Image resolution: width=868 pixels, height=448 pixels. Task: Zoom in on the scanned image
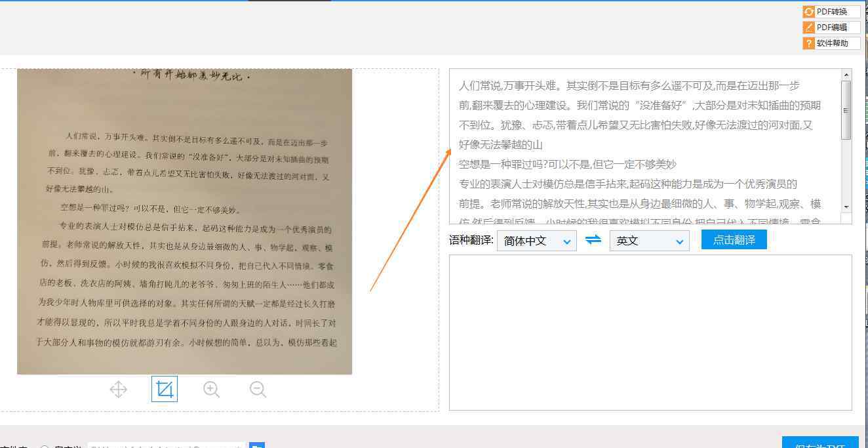pyautogui.click(x=211, y=390)
